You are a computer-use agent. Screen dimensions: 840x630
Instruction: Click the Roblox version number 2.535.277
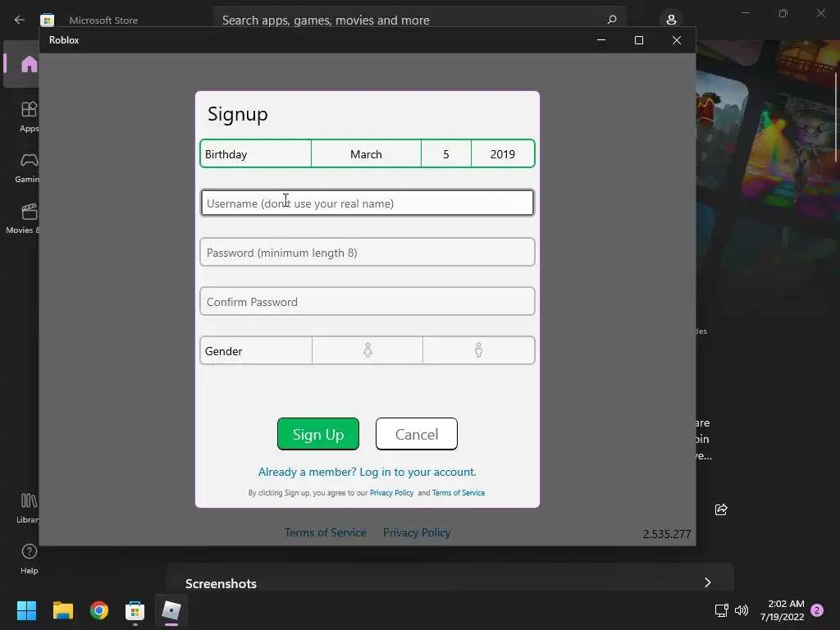pyautogui.click(x=667, y=534)
